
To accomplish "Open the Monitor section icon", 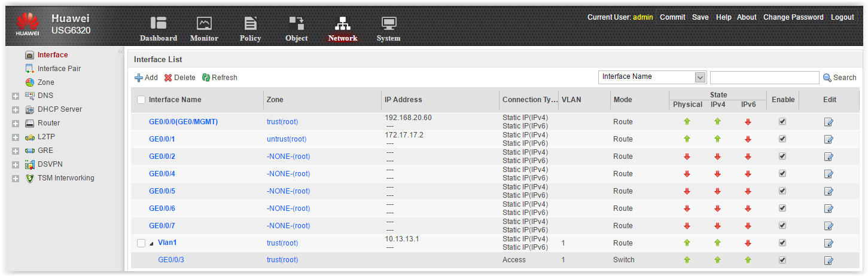I will (204, 23).
